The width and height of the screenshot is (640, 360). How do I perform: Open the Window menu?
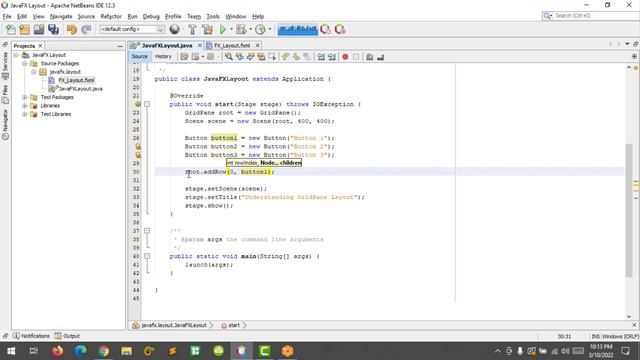tap(236, 16)
